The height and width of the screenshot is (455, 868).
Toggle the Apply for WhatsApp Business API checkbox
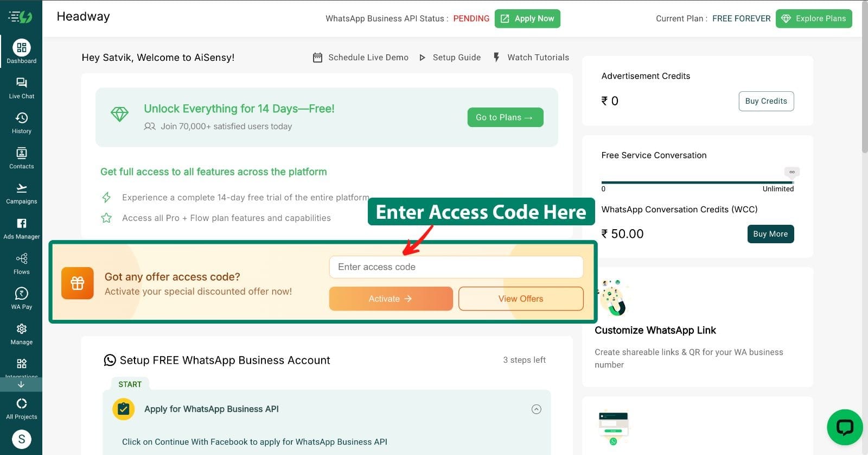[124, 409]
